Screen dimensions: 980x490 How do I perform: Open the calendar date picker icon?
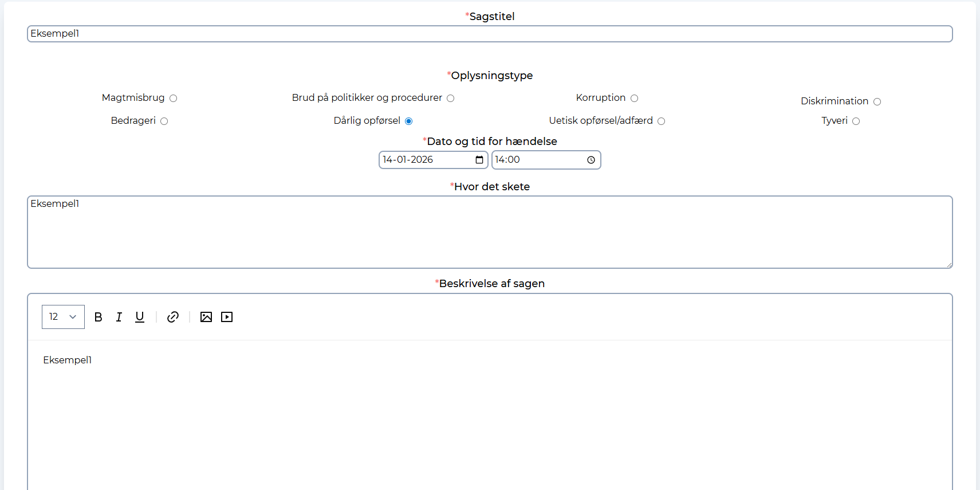click(479, 160)
